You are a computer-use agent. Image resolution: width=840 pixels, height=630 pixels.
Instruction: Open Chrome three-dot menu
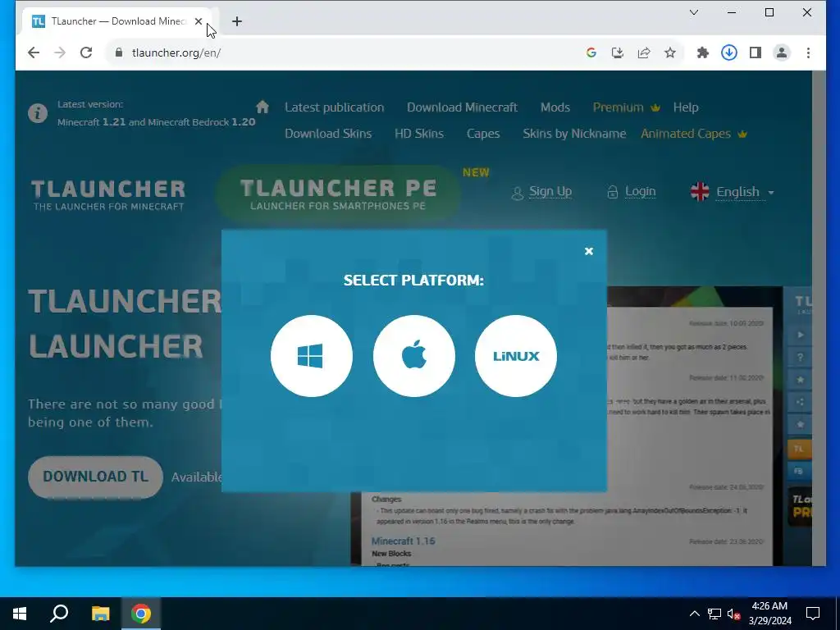tap(808, 52)
